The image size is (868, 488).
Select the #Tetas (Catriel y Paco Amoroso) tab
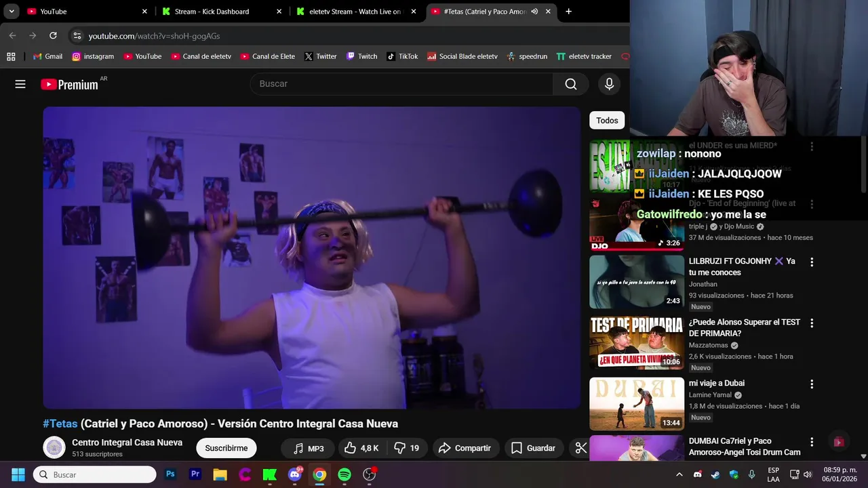[x=484, y=12]
